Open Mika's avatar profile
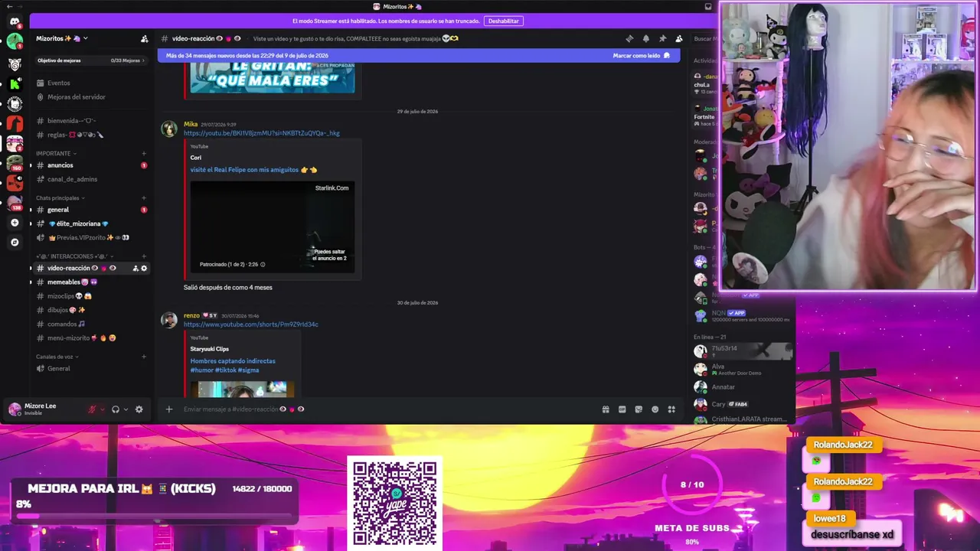 coord(168,129)
